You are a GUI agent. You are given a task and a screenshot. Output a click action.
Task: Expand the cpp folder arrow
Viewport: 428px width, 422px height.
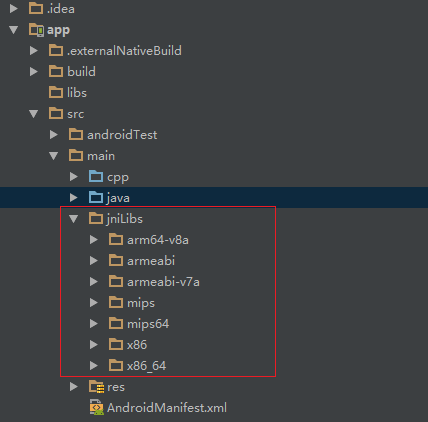tap(74, 177)
